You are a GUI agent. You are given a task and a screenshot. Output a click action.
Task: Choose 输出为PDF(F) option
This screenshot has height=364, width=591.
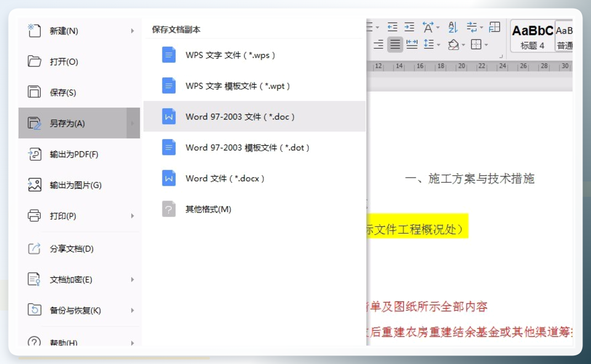coord(79,154)
